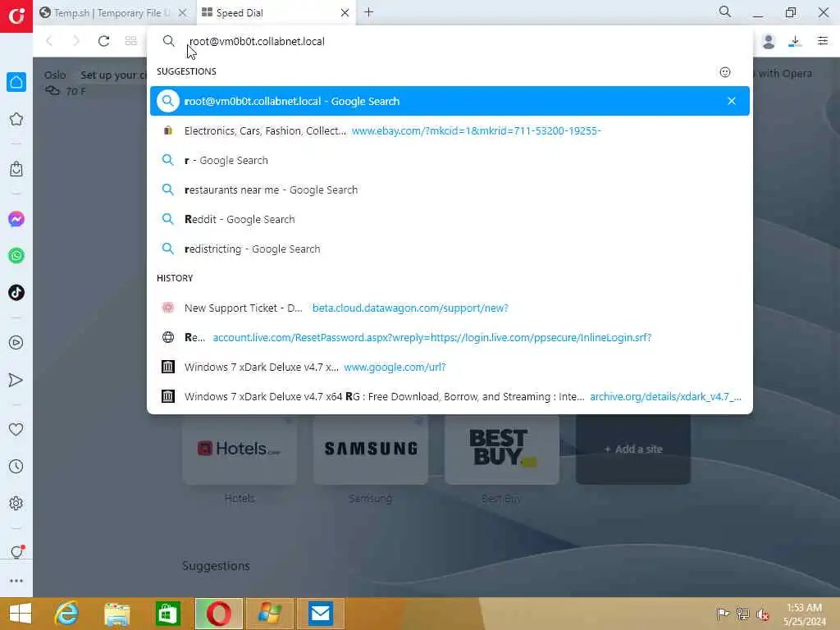Click the 'Add a site' tile
The image size is (840, 630).
633,449
